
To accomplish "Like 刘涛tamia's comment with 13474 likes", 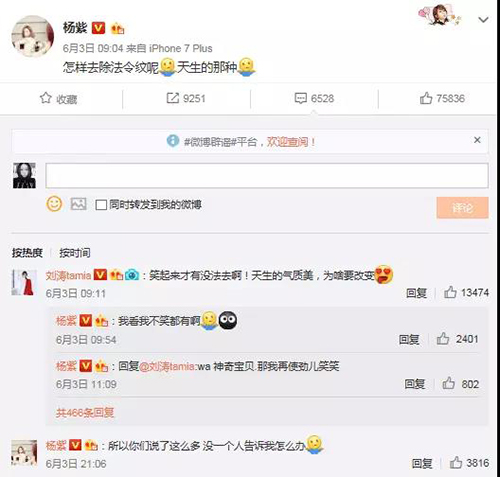I will click(x=450, y=292).
